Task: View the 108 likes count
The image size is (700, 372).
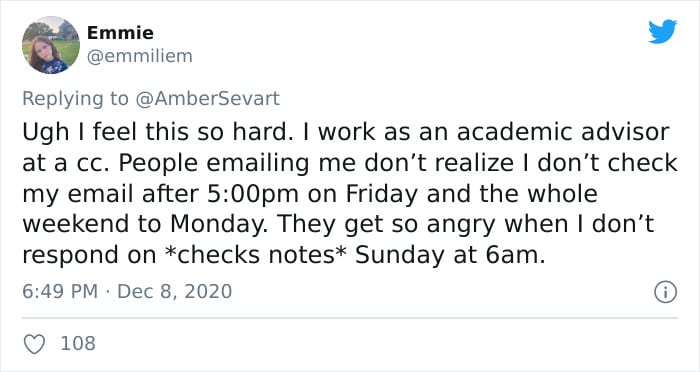Action: click(78, 343)
